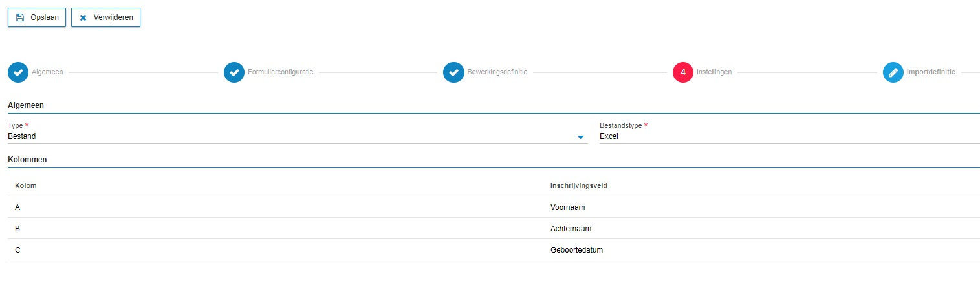Screen dimensions: 980x285
Task: Click the Importdefinitie pencil step icon
Action: tap(893, 72)
